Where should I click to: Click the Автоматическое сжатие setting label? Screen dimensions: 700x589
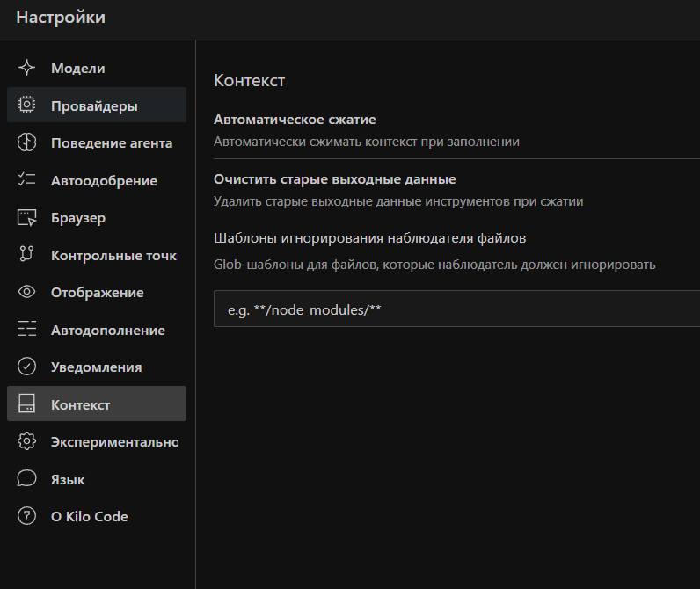pyautogui.click(x=295, y=120)
